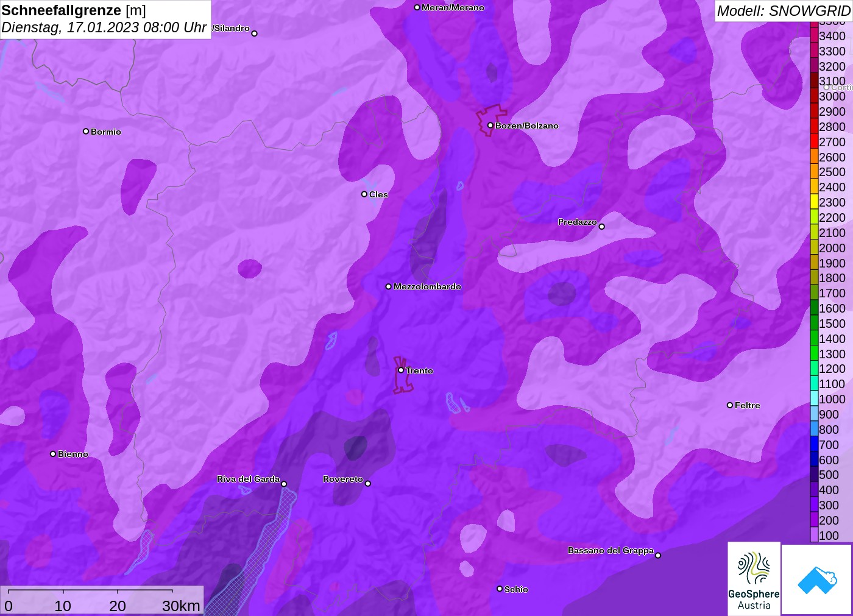This screenshot has height=616, width=853.
Task: Click the Predazzo label text
Action: [x=578, y=222]
